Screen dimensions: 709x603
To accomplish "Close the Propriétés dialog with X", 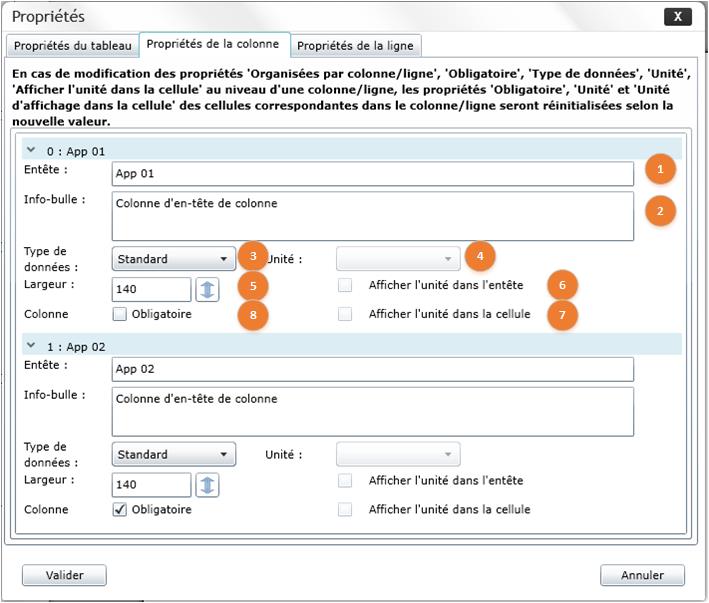I will click(678, 17).
